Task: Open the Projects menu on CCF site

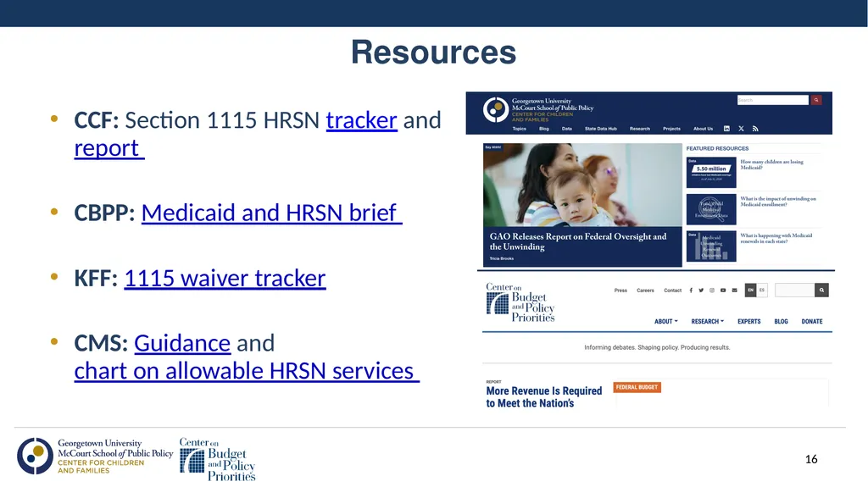Action: click(671, 129)
